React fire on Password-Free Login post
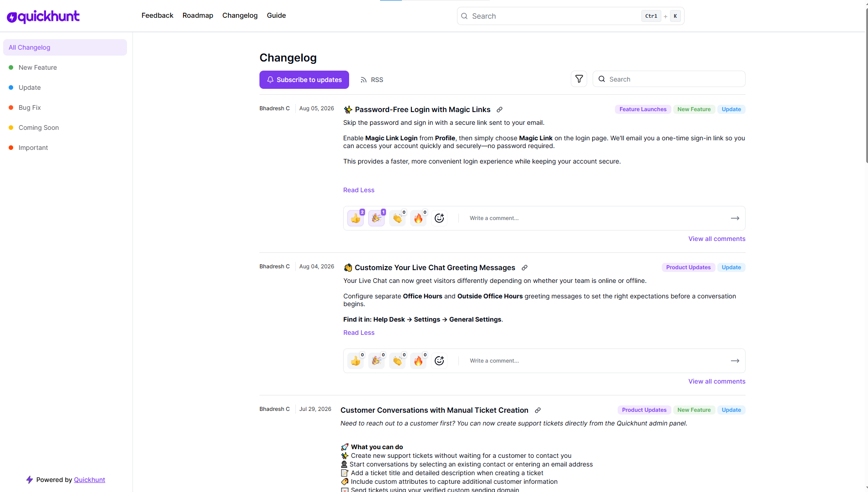Screen dimensions: 868x492 418,218
